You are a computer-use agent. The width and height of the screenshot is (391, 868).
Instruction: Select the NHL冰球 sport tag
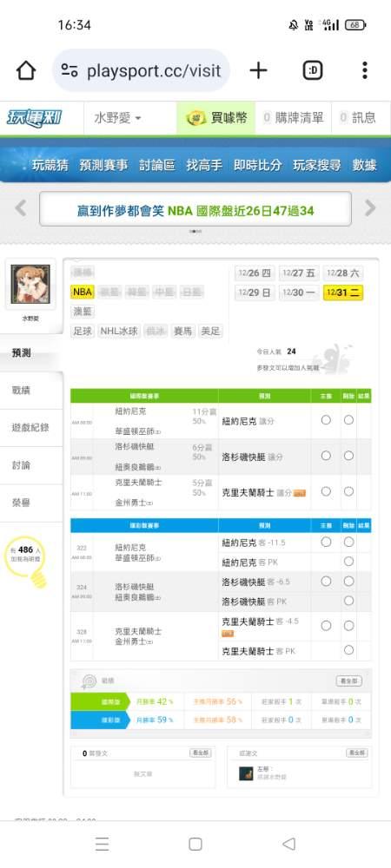coord(119,331)
